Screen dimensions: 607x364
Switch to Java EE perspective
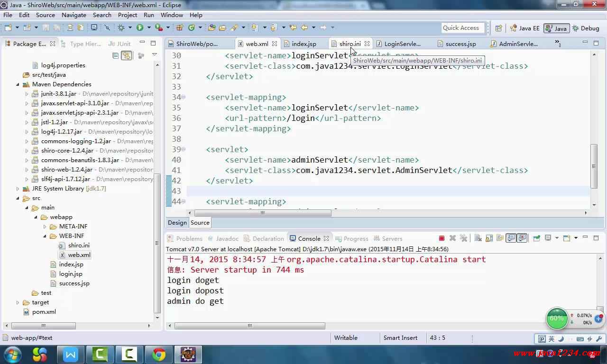pyautogui.click(x=524, y=28)
